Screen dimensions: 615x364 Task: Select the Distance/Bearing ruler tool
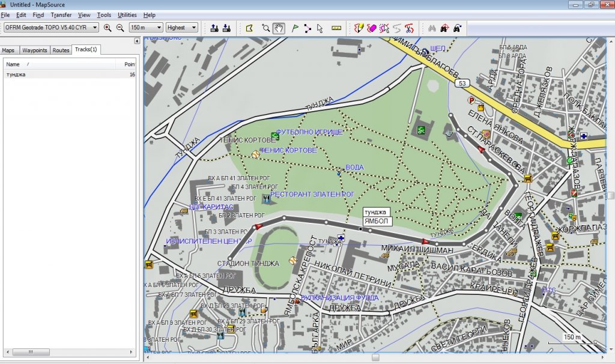[336, 28]
